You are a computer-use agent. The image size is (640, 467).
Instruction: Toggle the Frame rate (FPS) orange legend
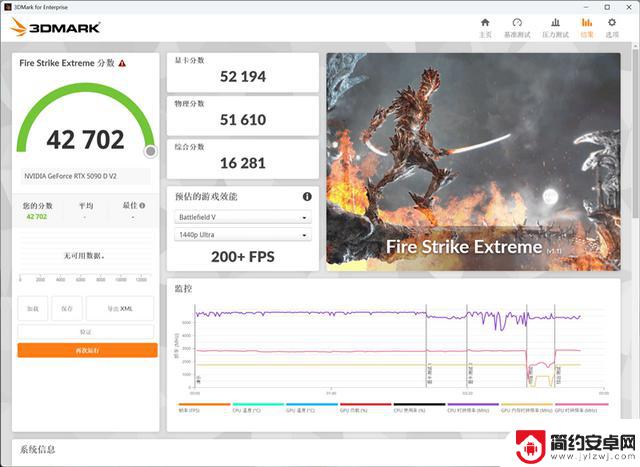204,407
